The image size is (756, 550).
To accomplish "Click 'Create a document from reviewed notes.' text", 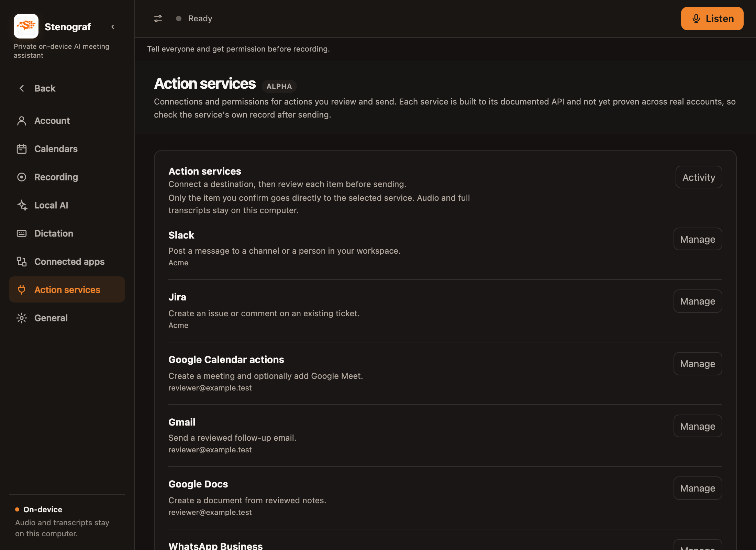I will (247, 500).
